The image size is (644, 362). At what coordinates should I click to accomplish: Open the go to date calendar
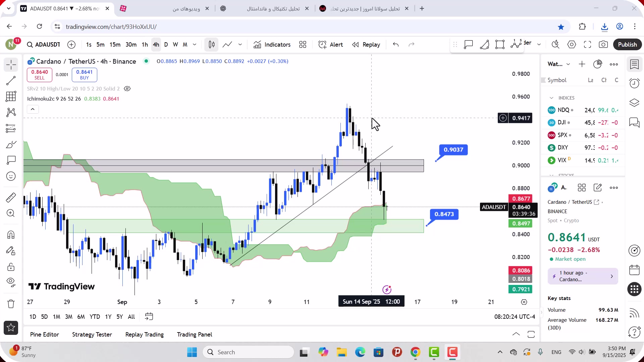[x=149, y=316]
